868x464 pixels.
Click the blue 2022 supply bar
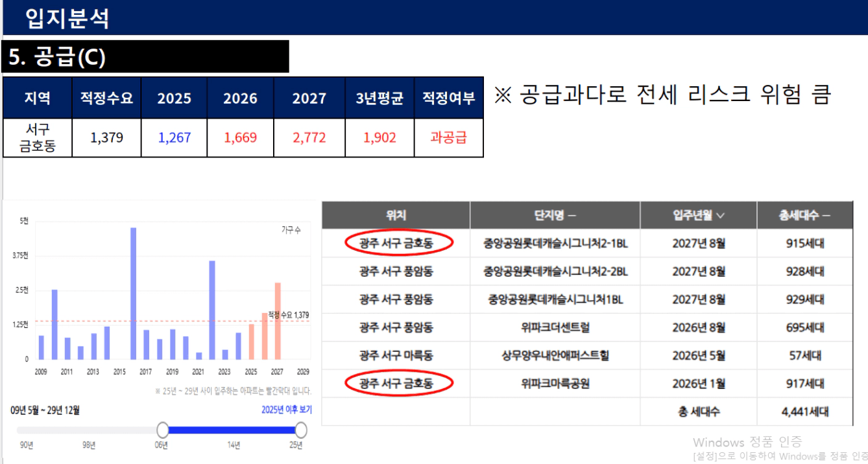point(212,310)
